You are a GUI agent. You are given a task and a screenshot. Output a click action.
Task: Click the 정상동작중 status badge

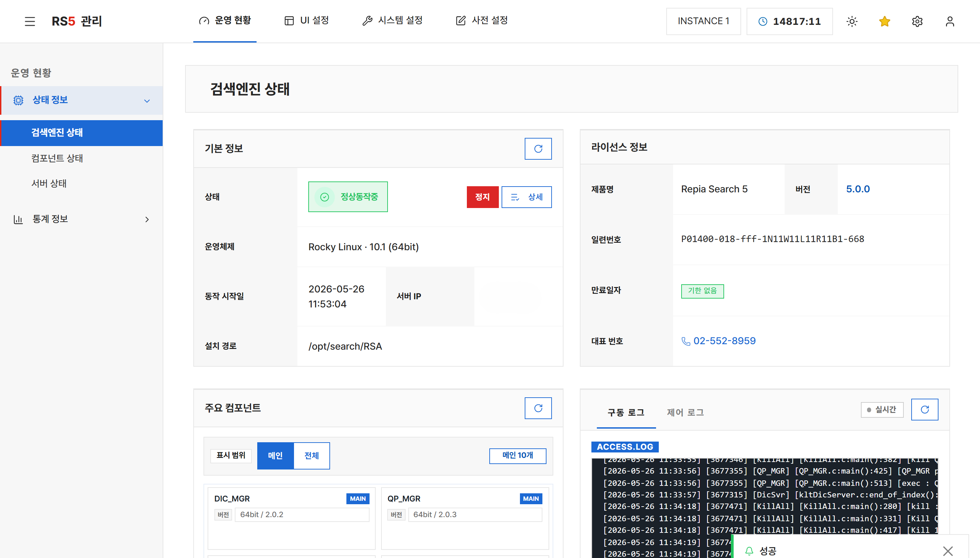click(348, 197)
